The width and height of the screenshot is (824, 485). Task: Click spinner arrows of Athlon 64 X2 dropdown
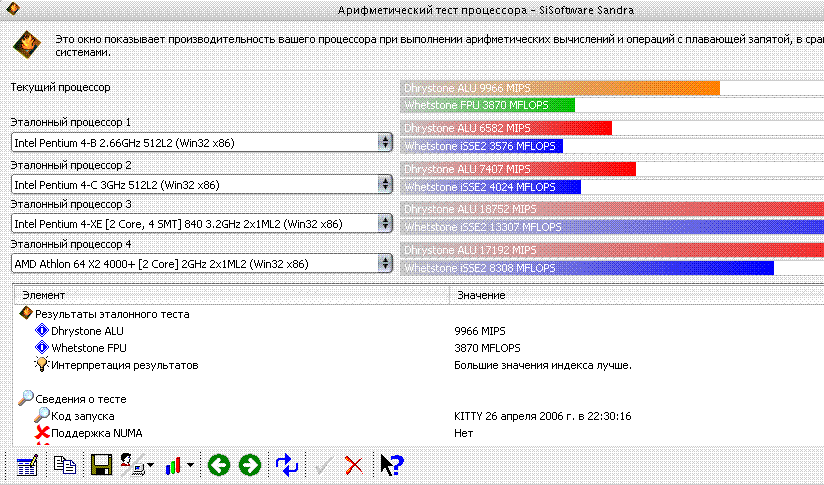tap(385, 264)
